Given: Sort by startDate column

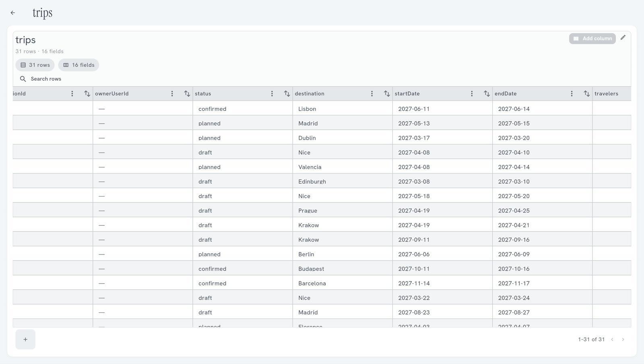Looking at the screenshot, I should coord(487,94).
